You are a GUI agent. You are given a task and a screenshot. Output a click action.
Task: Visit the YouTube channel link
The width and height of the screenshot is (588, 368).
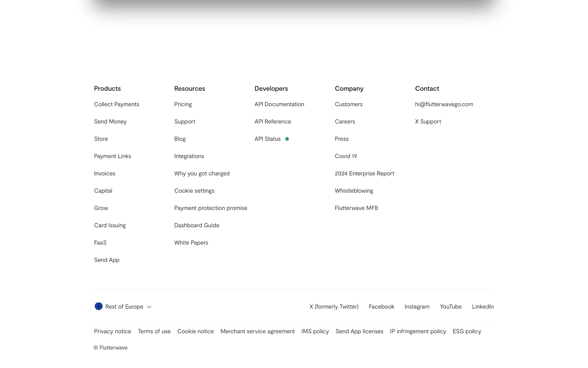(x=451, y=307)
